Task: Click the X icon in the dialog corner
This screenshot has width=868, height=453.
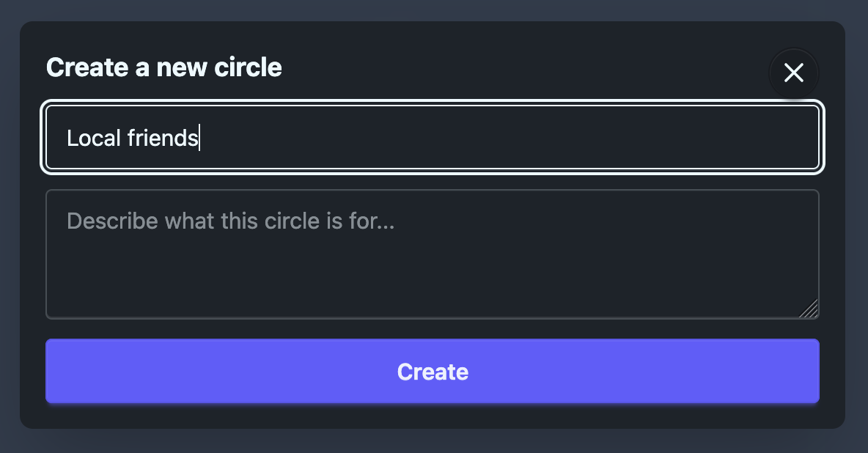Action: pos(794,73)
